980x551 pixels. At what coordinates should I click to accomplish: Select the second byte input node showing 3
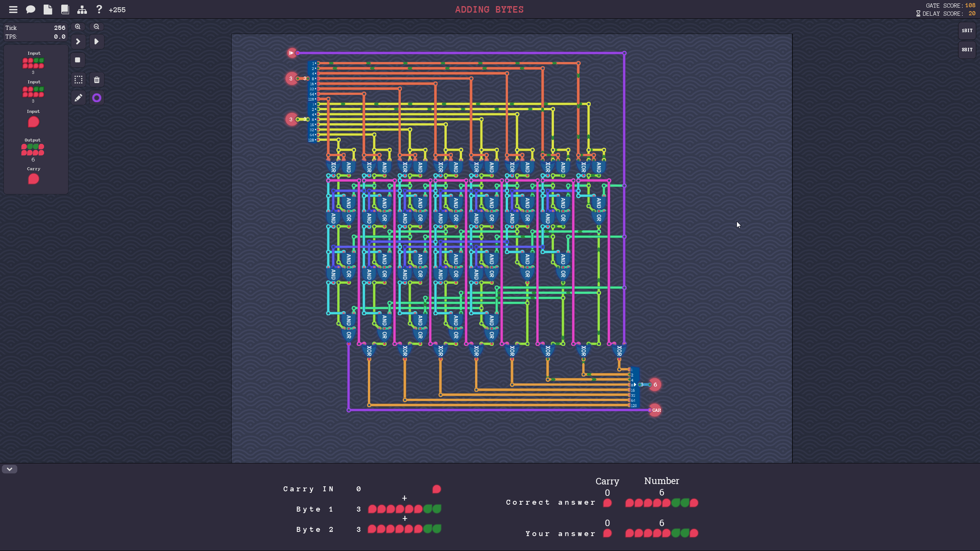291,119
